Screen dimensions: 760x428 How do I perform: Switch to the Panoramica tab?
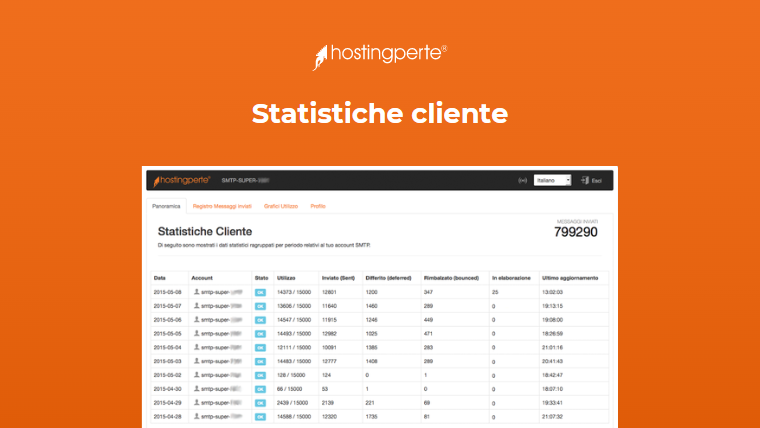tap(166, 206)
